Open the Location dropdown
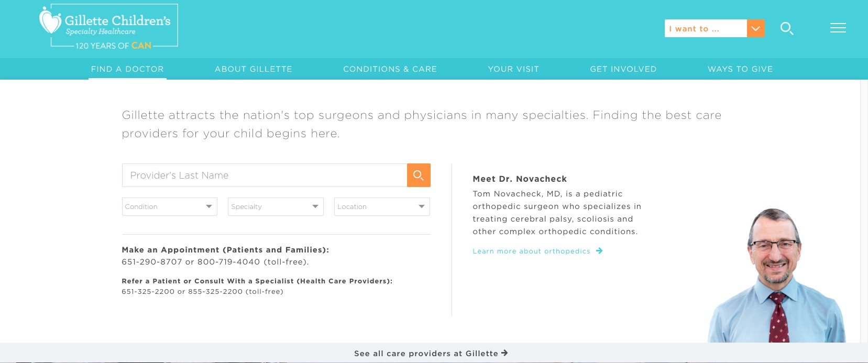 [x=382, y=207]
